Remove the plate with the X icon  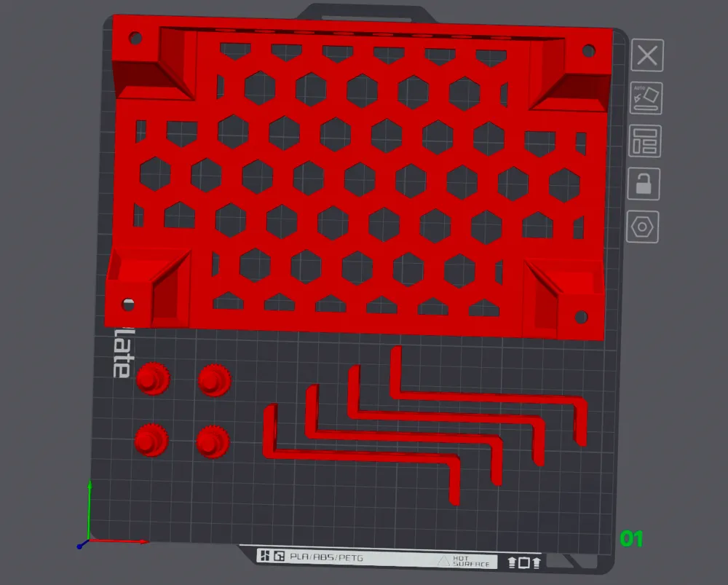(647, 55)
